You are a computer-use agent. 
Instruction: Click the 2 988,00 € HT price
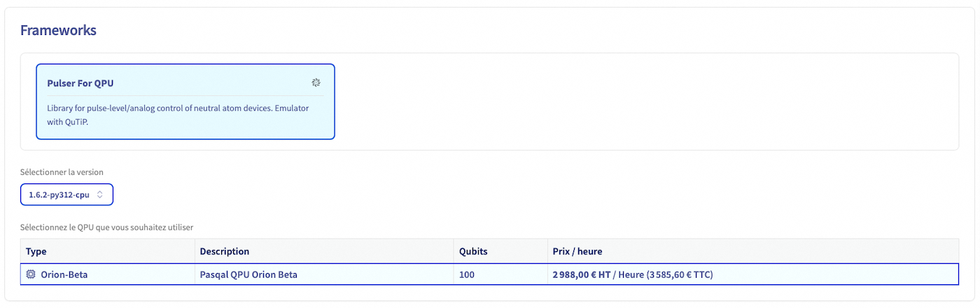click(581, 274)
